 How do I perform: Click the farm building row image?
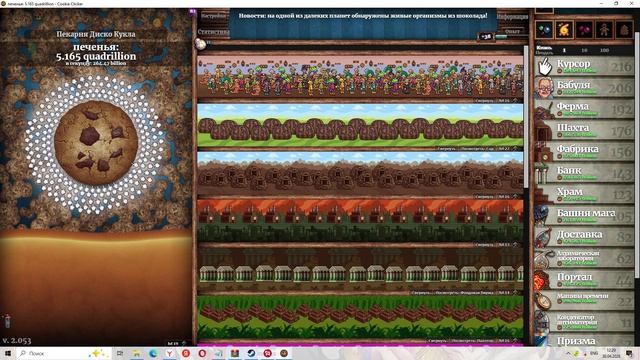360,125
